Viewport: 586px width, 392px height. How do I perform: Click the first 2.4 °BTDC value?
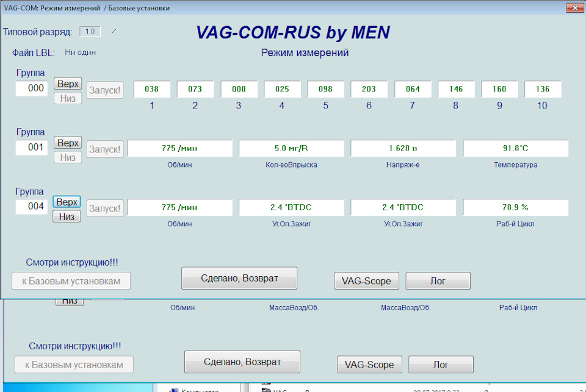[x=292, y=207]
